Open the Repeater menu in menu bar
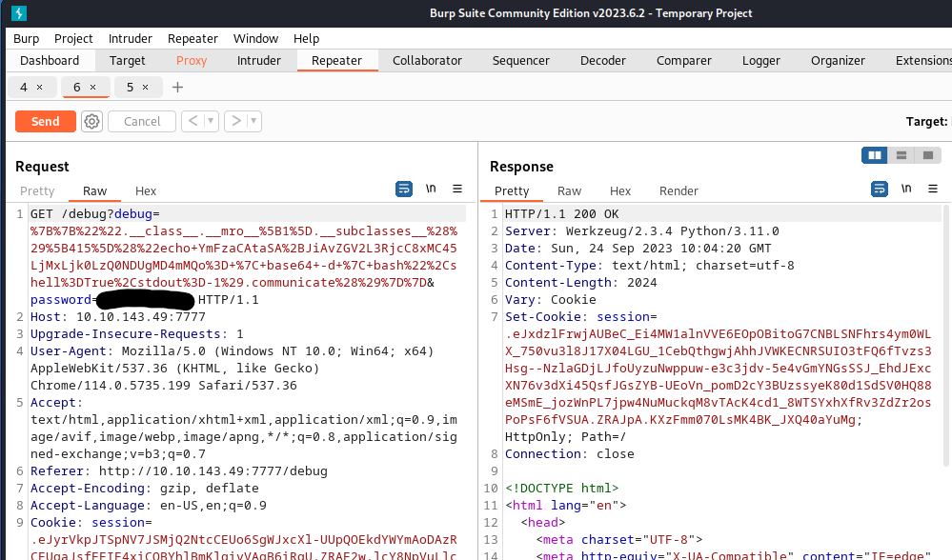The height and width of the screenshot is (560, 952). (192, 39)
